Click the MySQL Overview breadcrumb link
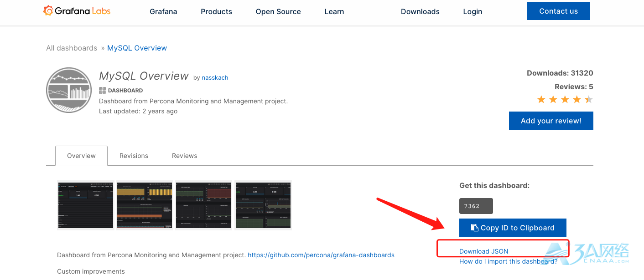Viewport: 644px width, 280px height. [x=137, y=48]
